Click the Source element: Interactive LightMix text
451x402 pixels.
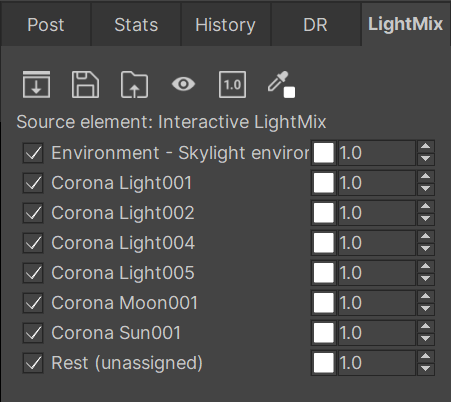point(171,122)
